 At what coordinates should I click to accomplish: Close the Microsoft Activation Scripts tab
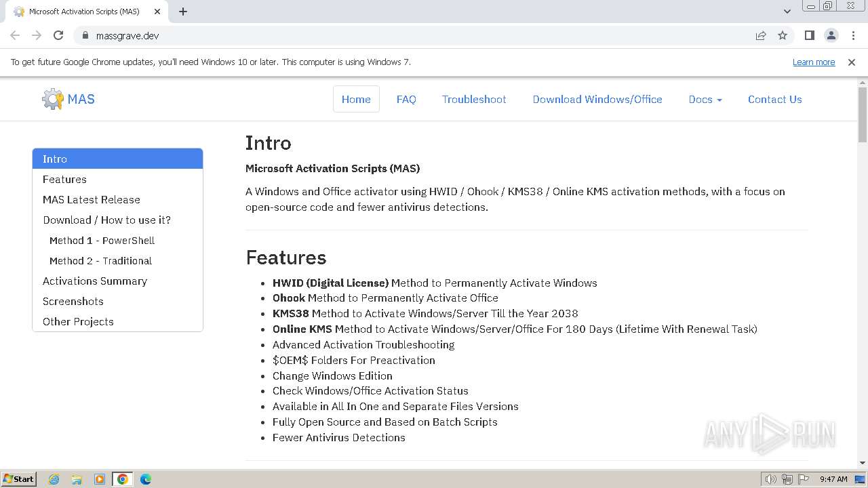coord(157,12)
